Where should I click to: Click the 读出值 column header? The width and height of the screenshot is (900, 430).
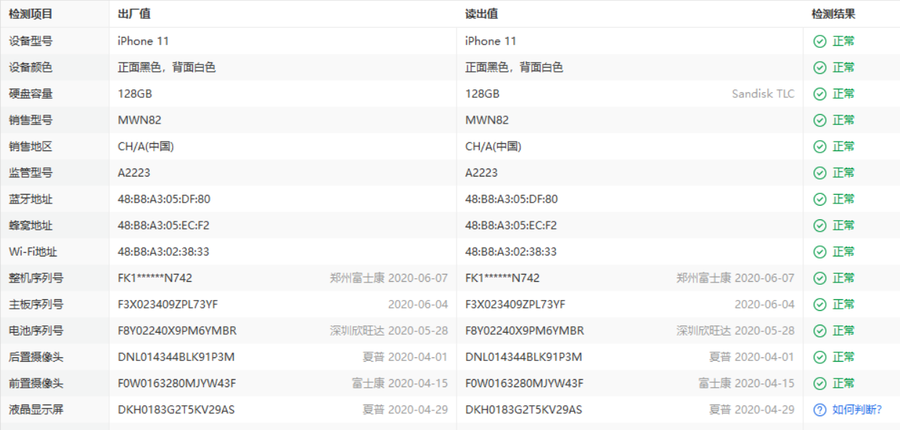tap(482, 14)
